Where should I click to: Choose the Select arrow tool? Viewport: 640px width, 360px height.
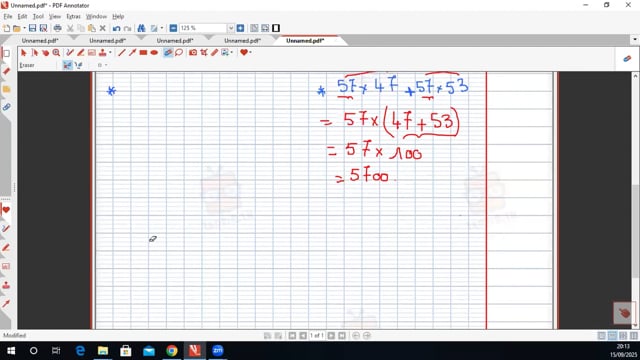24,53
